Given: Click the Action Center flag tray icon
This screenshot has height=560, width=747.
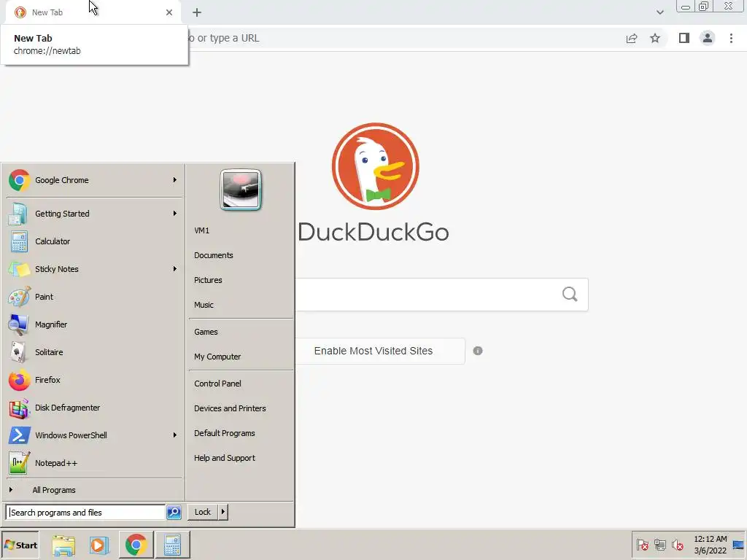Looking at the screenshot, I should 642,545.
